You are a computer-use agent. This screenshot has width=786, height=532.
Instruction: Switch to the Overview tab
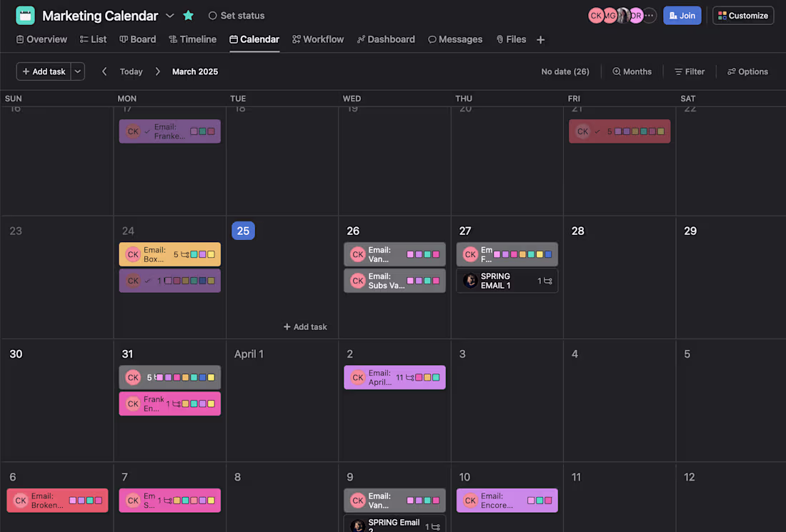41,39
